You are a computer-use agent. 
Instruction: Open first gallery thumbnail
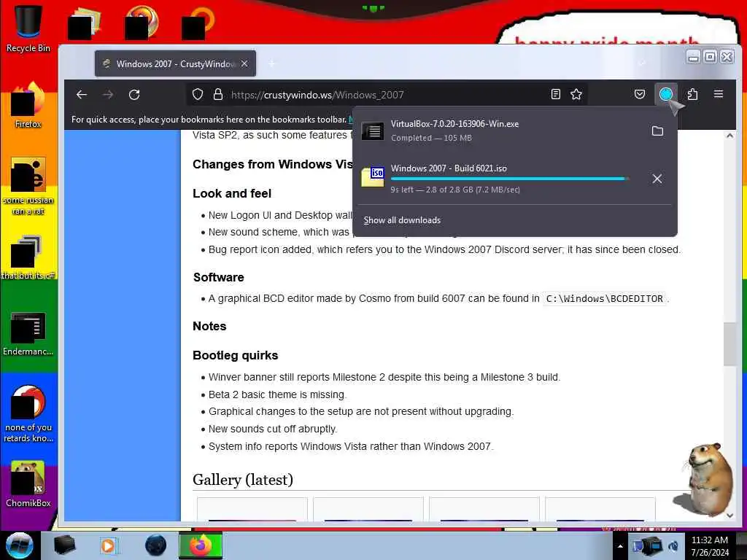click(252, 509)
